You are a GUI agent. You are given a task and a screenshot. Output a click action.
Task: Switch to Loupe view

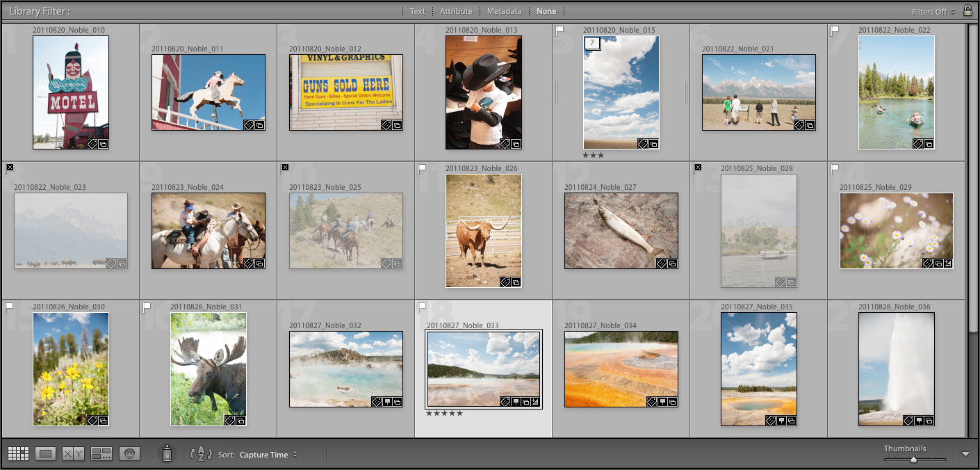point(46,453)
